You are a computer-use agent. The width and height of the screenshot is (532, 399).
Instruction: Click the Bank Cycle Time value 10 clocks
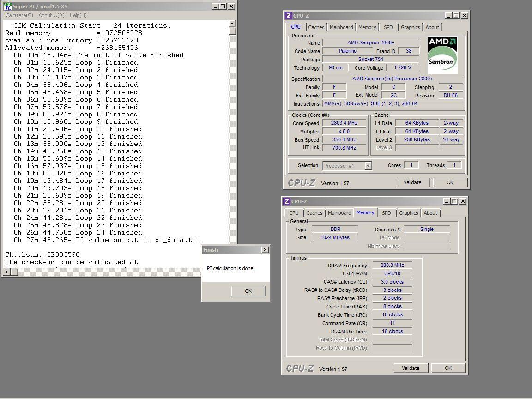(392, 314)
